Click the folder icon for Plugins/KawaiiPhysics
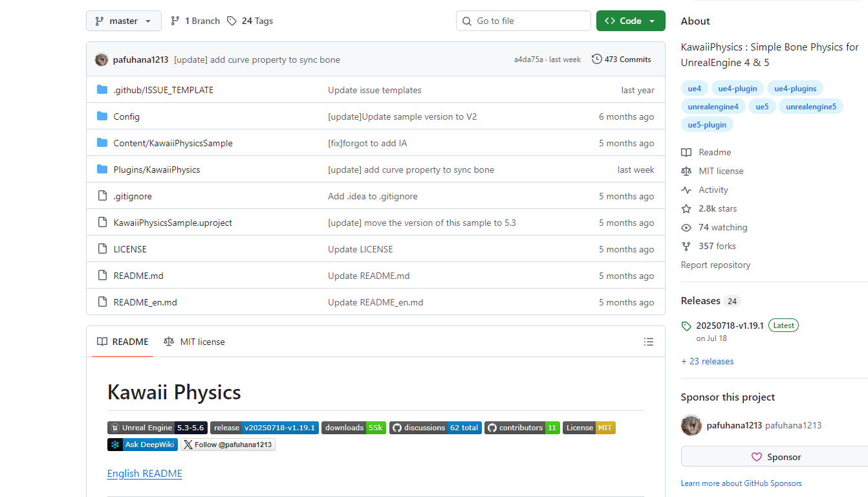868x497 pixels. coord(102,170)
